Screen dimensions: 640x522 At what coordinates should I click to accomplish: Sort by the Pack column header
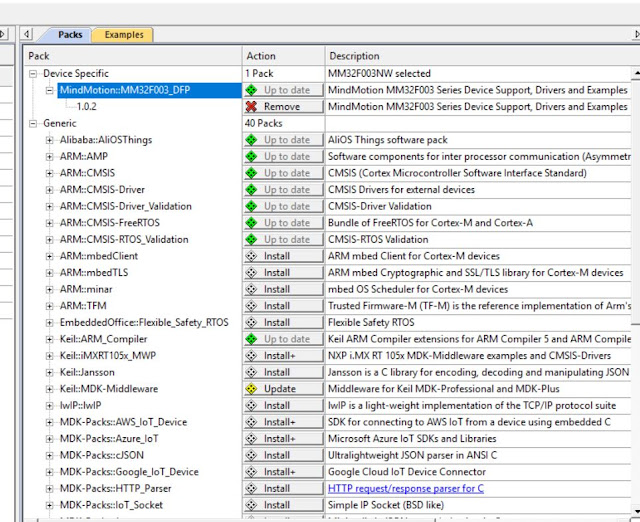point(133,56)
